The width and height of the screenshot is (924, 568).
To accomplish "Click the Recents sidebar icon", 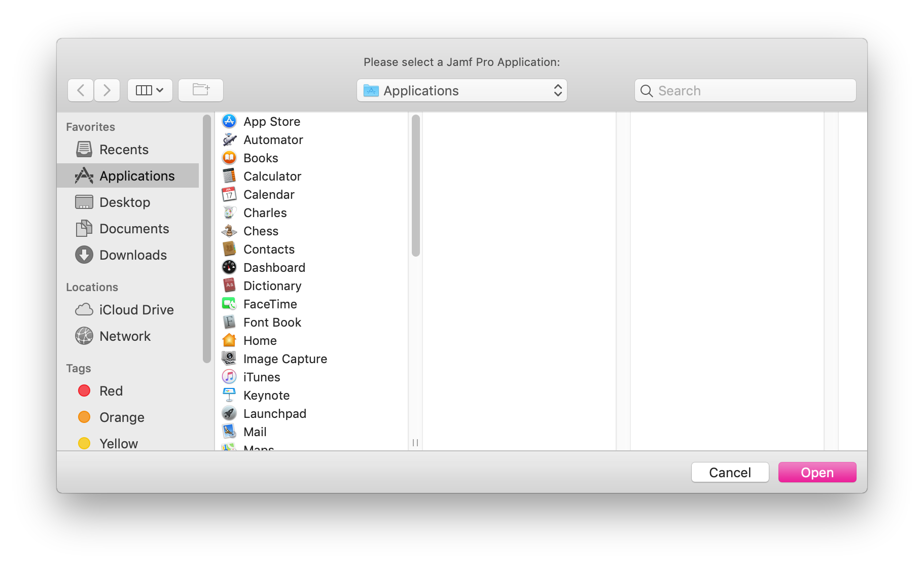I will tap(84, 149).
